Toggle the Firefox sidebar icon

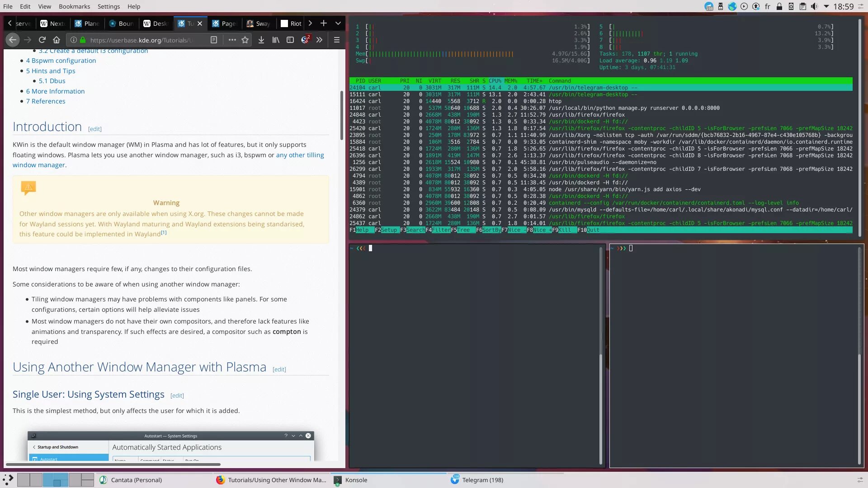pos(290,40)
